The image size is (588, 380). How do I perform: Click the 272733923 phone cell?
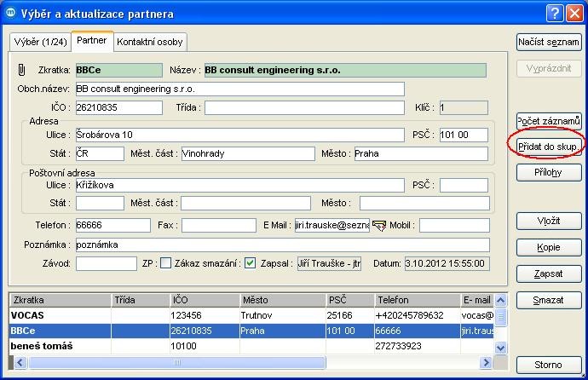(418, 346)
